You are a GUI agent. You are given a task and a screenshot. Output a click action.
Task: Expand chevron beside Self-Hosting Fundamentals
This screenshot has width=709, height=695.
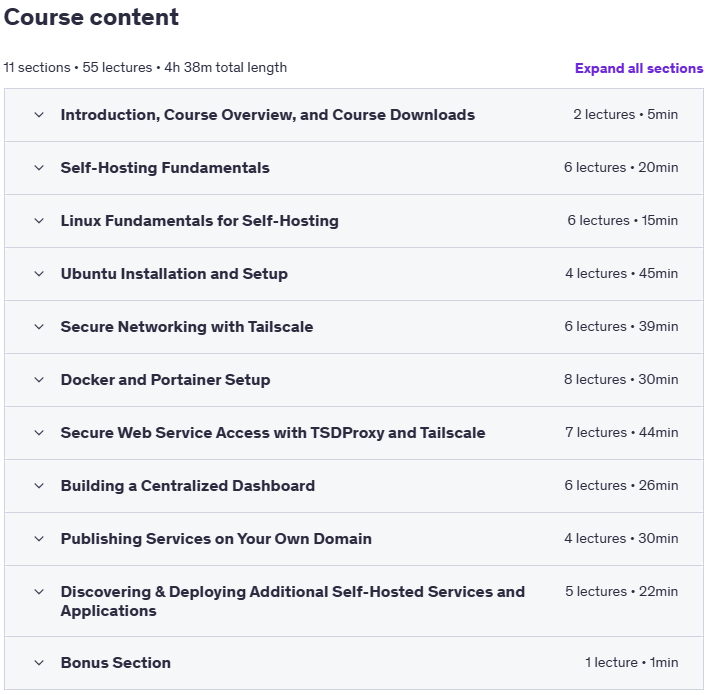click(x=39, y=168)
